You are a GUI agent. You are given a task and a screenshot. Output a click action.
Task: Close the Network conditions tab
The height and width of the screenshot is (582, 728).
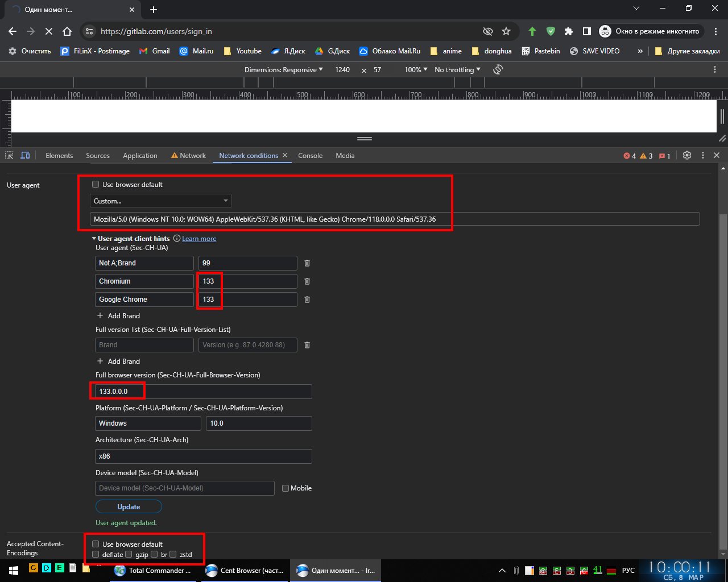(285, 155)
